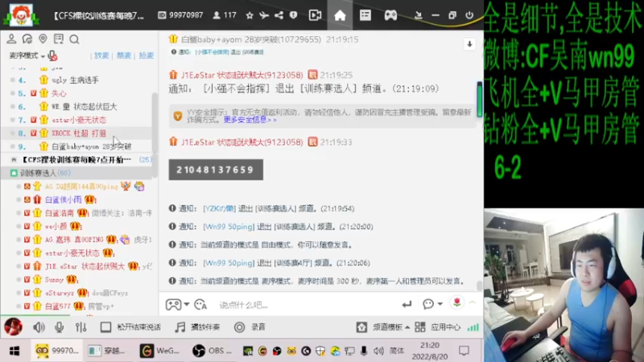Open the gamepad icon in top bar
Viewport: 644px width, 362px height.
click(390, 15)
